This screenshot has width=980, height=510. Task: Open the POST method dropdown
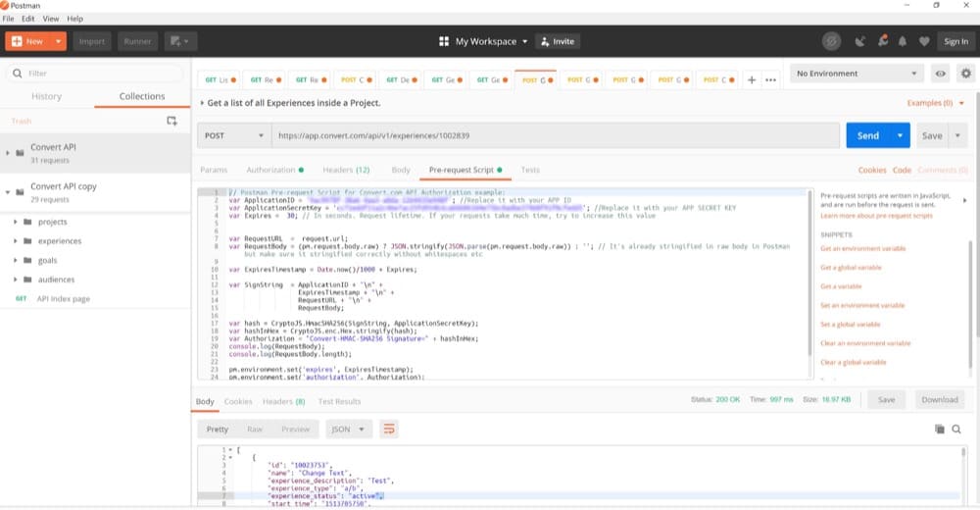click(x=234, y=135)
